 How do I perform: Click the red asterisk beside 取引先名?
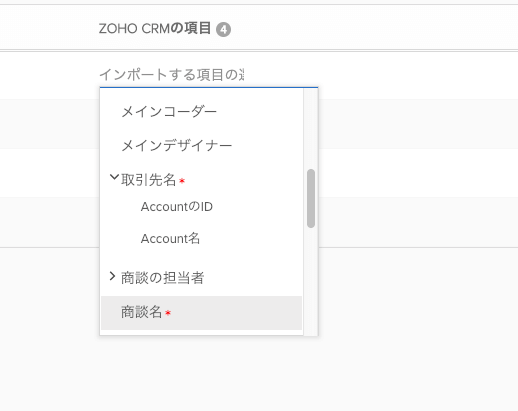pyautogui.click(x=182, y=181)
